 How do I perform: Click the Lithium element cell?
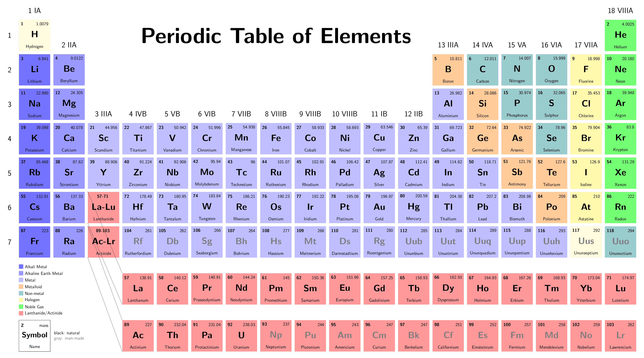(x=35, y=70)
